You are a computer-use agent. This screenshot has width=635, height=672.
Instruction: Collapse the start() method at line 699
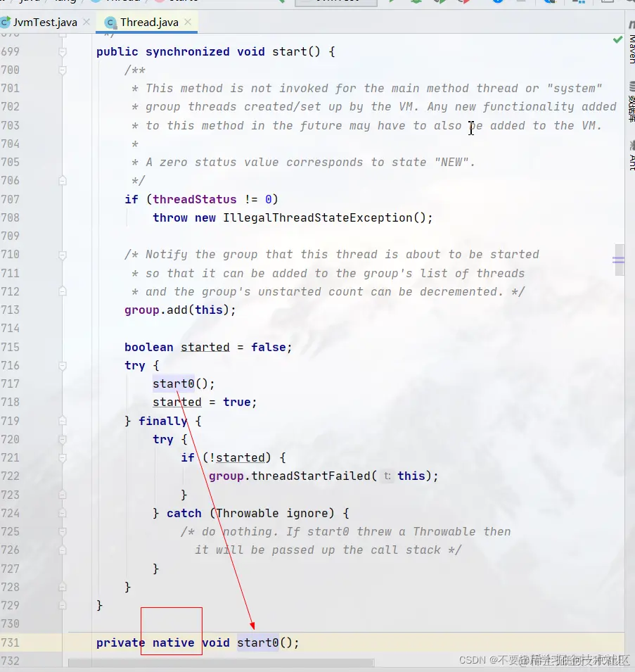pos(63,52)
